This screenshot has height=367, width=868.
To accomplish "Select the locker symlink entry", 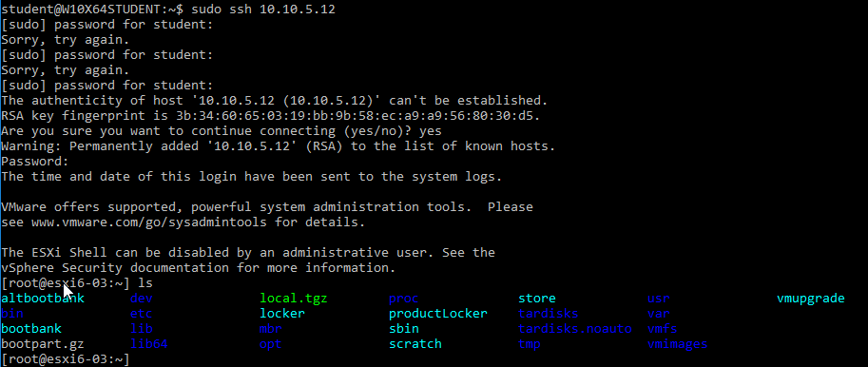I will (282, 314).
